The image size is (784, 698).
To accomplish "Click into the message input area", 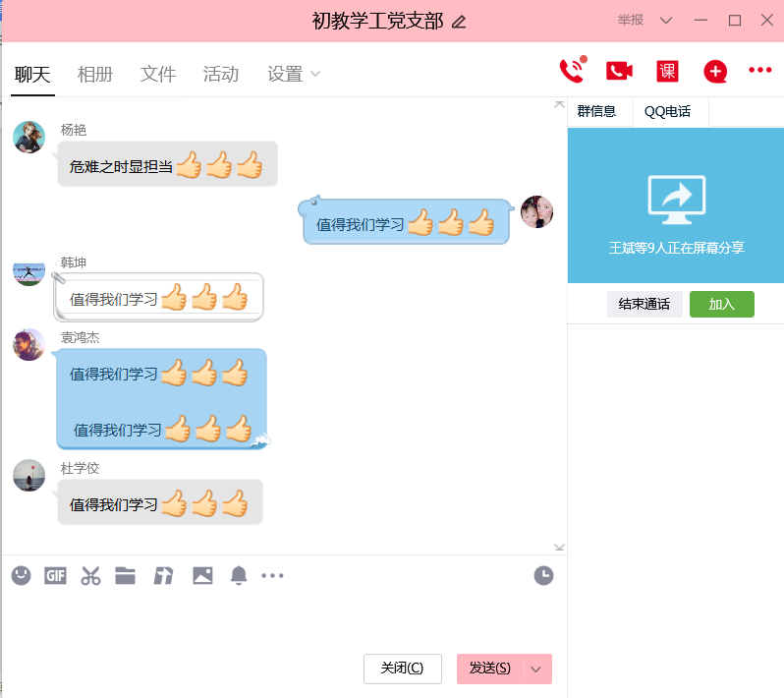I will [284, 620].
